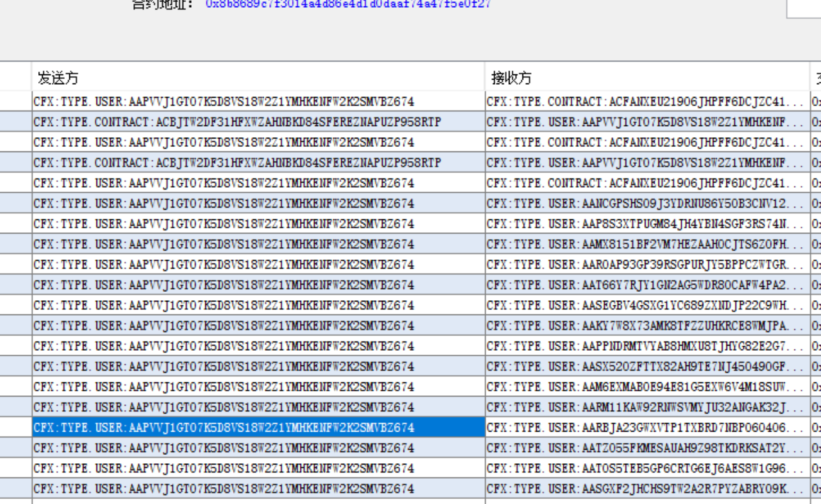Image resolution: width=821 pixels, height=504 pixels.
Task: Choose receiver address AAKY7W8X73AMK8
Action: point(647,325)
